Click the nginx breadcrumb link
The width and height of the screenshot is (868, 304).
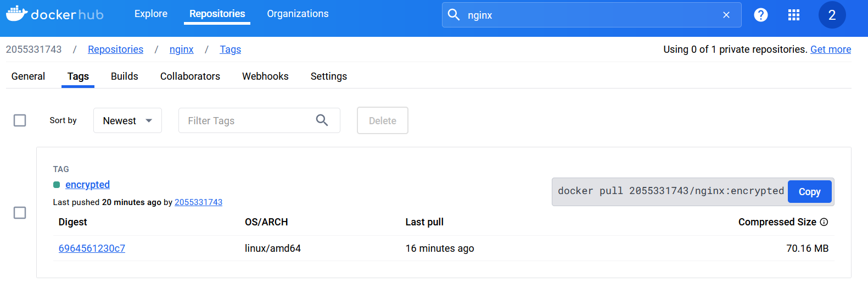pos(182,49)
